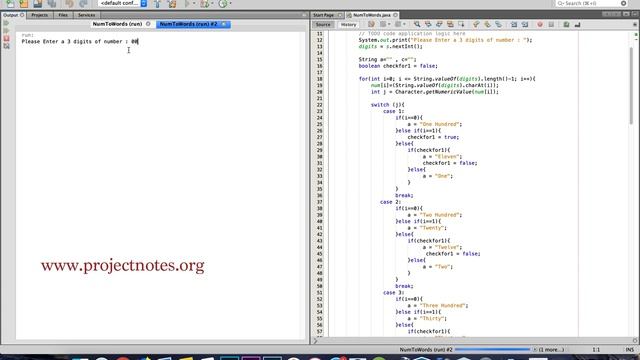Expand the Debug Project dropdown arrow
The width and height of the screenshot is (640, 360).
tap(212, 4)
